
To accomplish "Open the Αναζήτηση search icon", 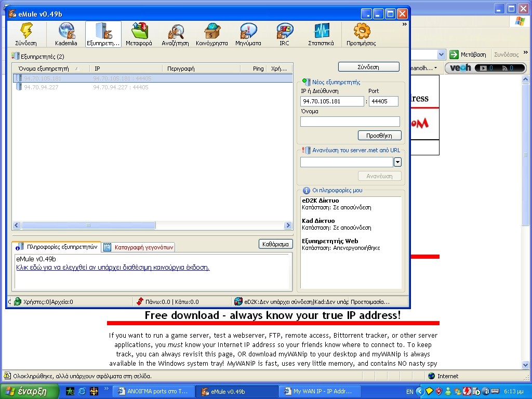I will [x=175, y=34].
